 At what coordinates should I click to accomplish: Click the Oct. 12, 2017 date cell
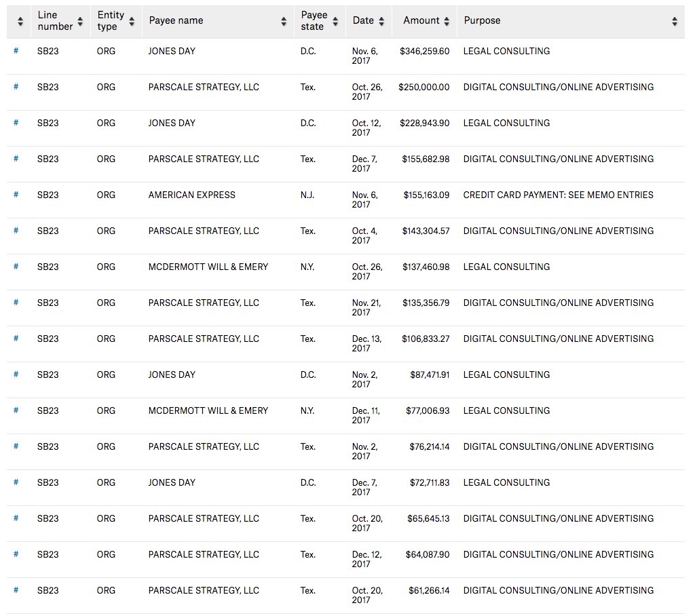tap(367, 128)
